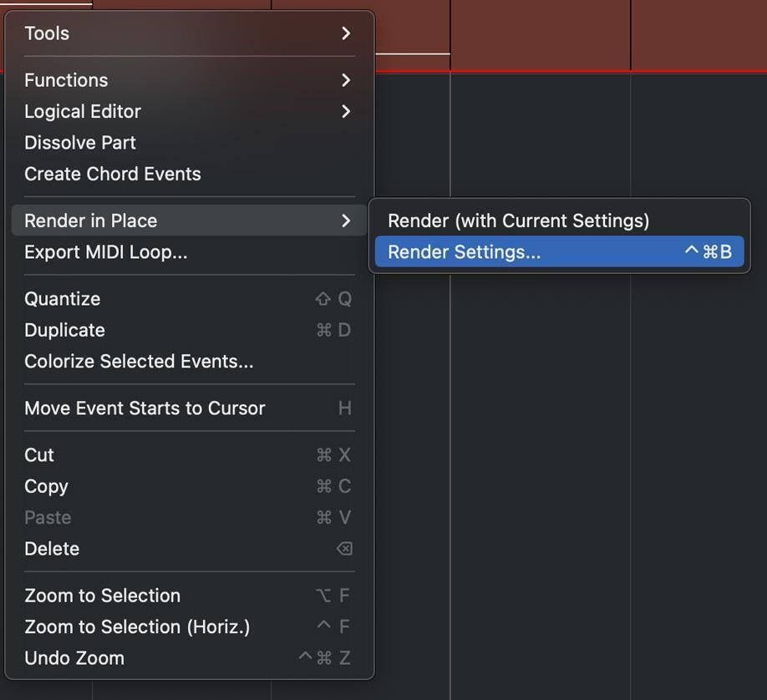Click Render in Place menu entry
This screenshot has width=767, height=700.
click(x=190, y=221)
